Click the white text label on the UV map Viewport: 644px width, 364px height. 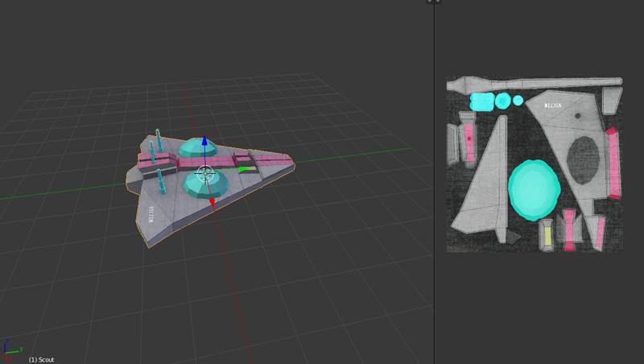554,105
